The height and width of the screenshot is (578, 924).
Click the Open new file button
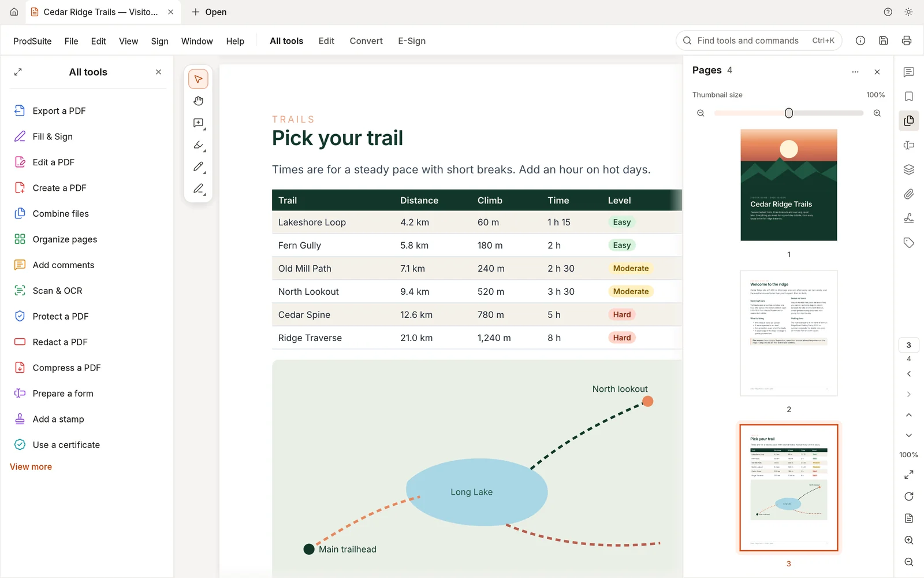pyautogui.click(x=209, y=12)
